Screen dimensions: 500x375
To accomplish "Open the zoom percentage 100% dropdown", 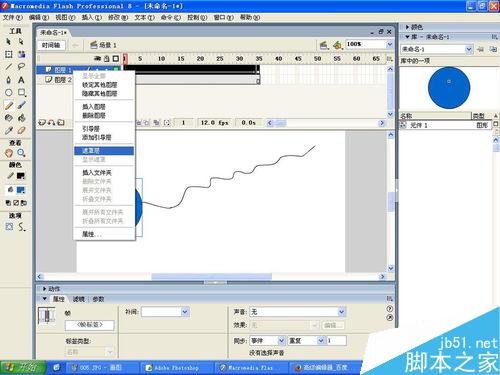I will point(390,44).
